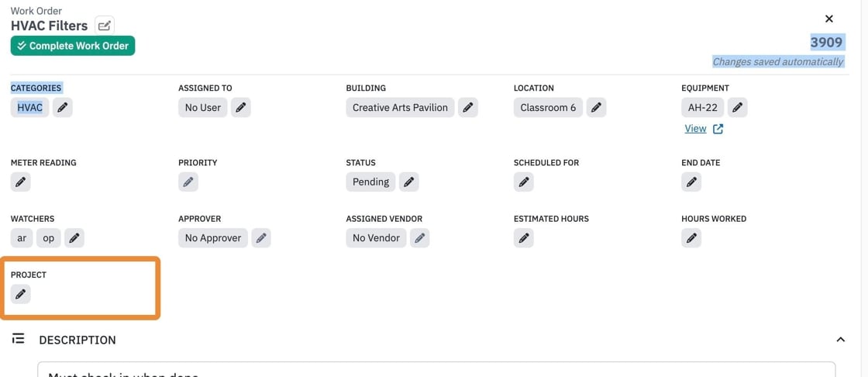This screenshot has width=868, height=377.
Task: Edit the Meter Reading field
Action: tap(20, 182)
